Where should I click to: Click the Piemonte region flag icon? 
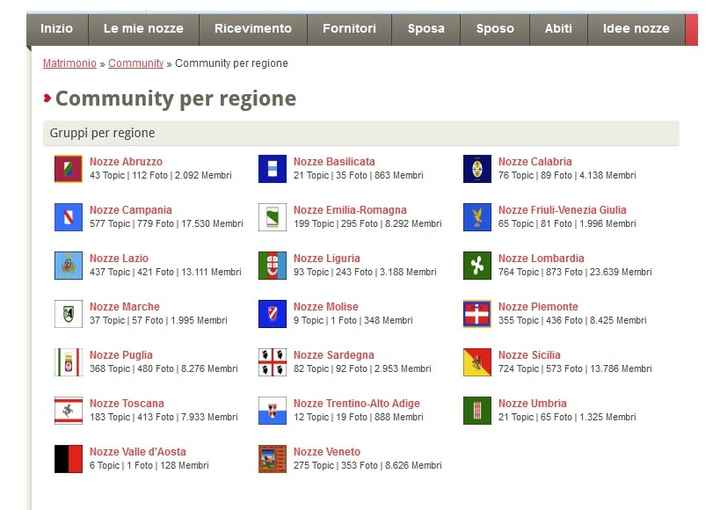(x=477, y=314)
